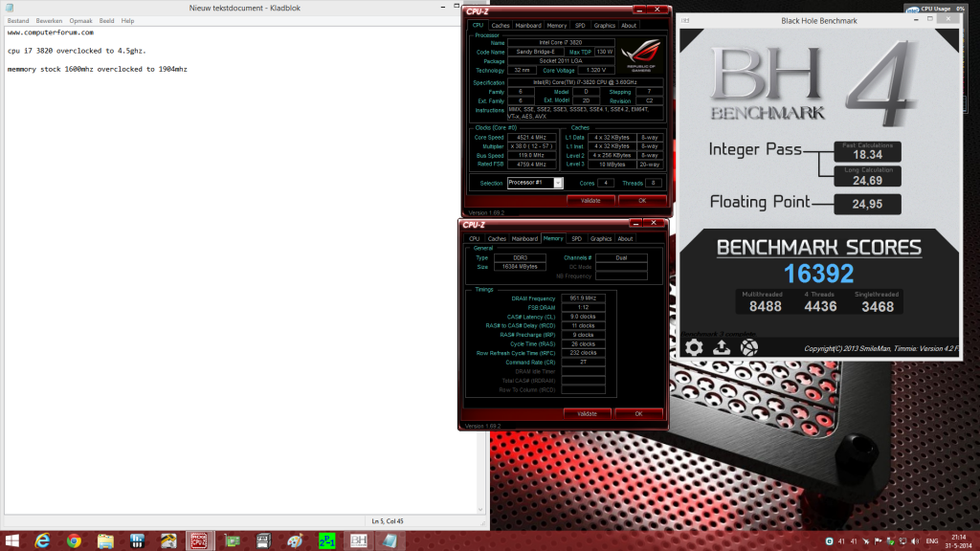
Task: Click the line 'www.computerforum.com' in Kladblok
Action: click(x=51, y=33)
